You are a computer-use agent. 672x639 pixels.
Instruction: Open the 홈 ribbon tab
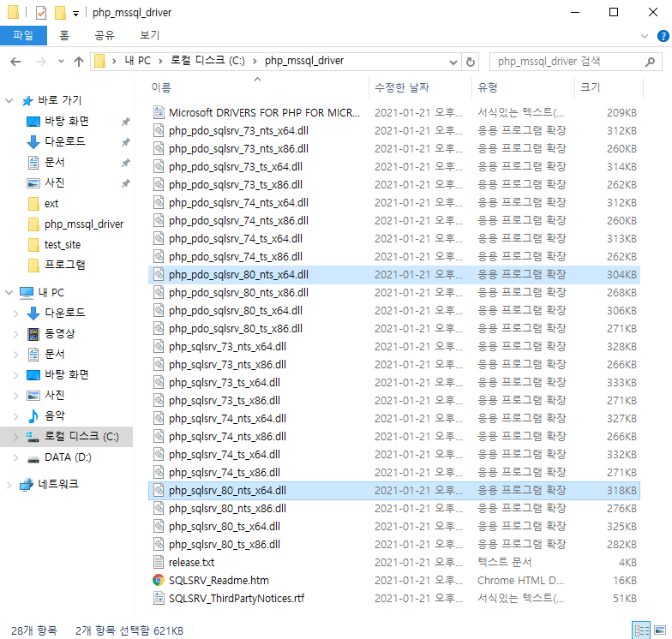coord(63,35)
